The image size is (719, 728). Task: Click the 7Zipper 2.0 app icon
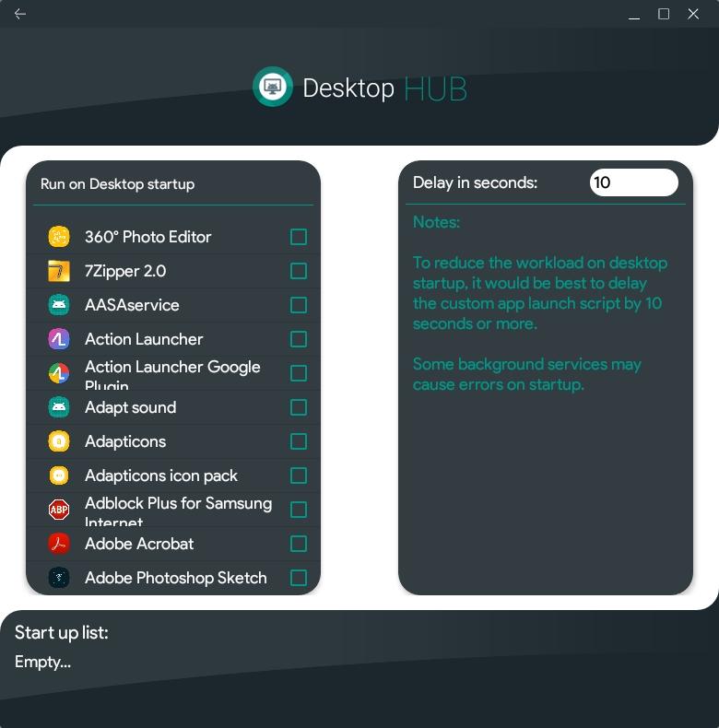point(59,271)
